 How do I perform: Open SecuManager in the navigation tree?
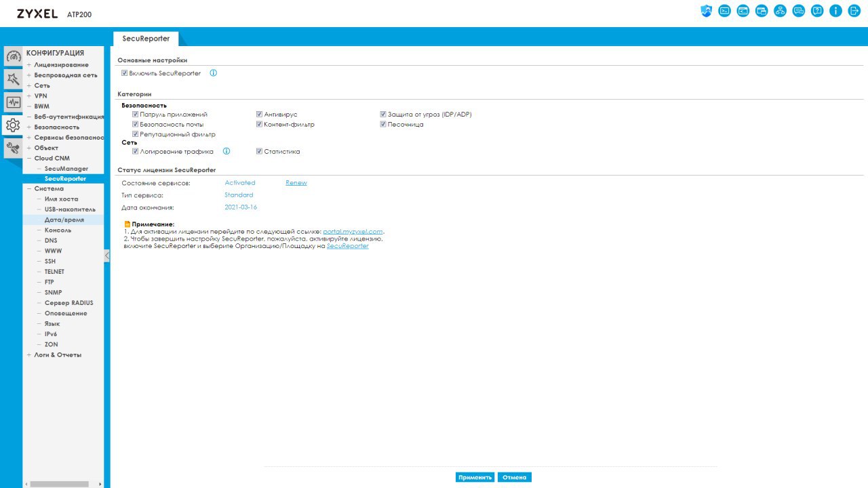click(66, 169)
